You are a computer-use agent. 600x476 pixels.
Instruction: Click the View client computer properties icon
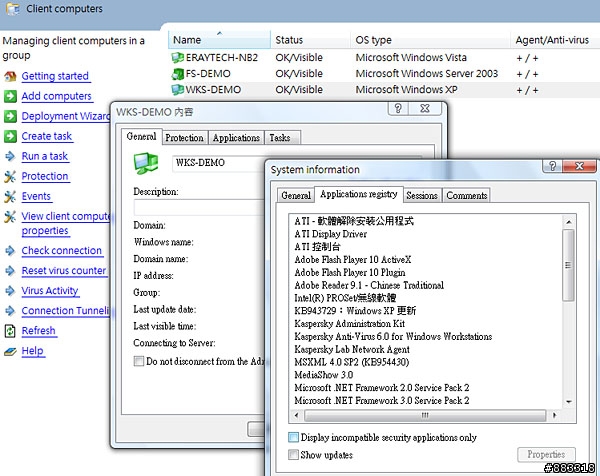[10, 217]
